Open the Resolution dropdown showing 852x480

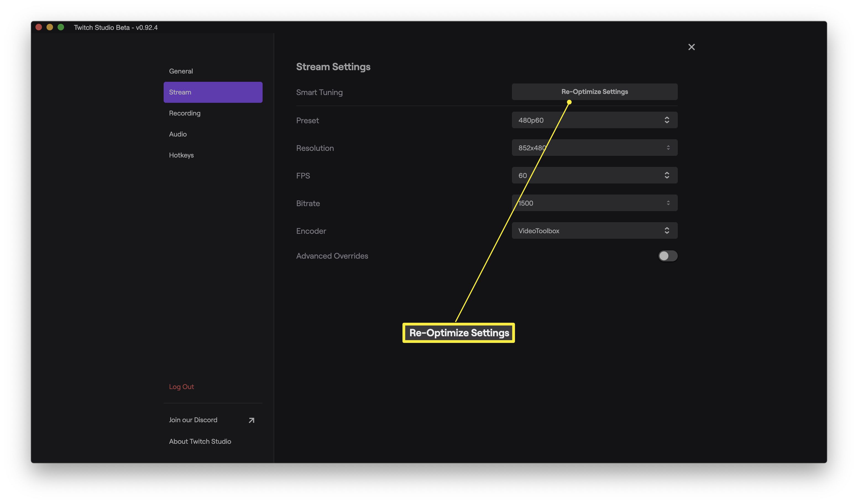595,148
